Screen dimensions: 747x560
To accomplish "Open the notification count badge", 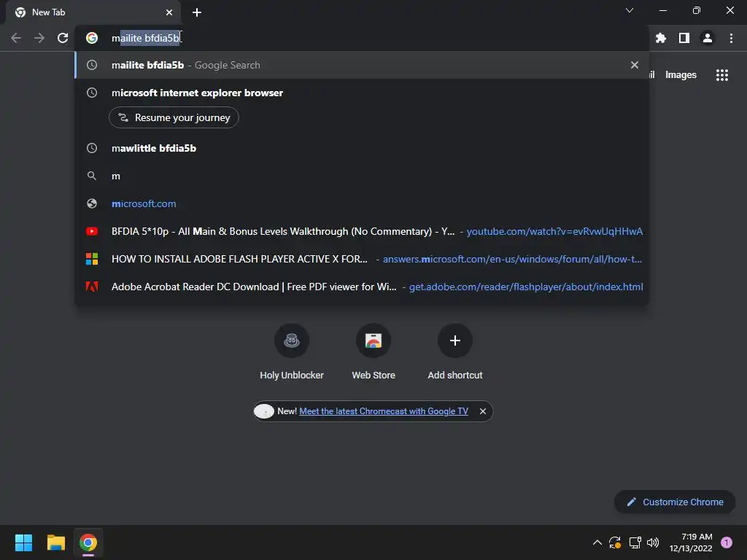I will coord(727,542).
